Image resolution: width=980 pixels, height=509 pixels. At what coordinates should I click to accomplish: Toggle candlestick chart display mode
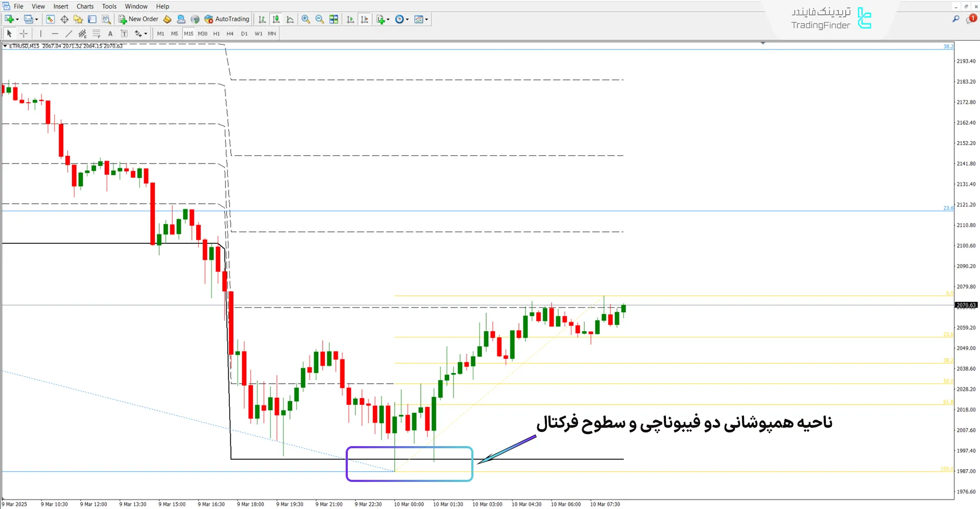click(275, 19)
